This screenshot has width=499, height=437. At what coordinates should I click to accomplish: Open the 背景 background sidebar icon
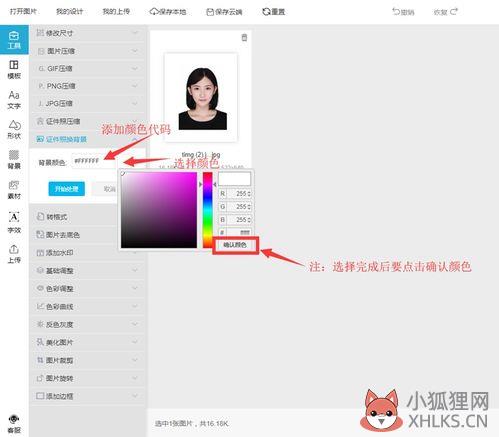[x=14, y=159]
